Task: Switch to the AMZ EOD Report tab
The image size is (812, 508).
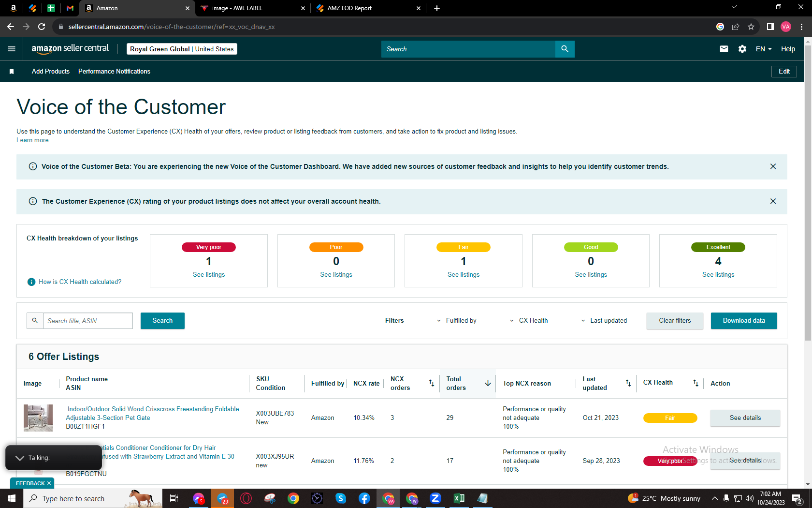Action: click(x=368, y=8)
